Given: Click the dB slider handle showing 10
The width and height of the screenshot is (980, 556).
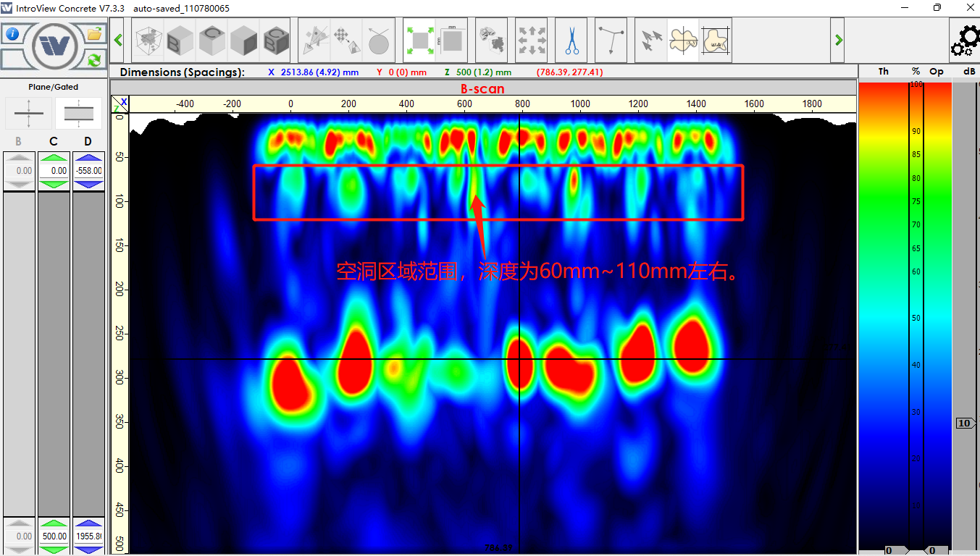Looking at the screenshot, I should [964, 424].
